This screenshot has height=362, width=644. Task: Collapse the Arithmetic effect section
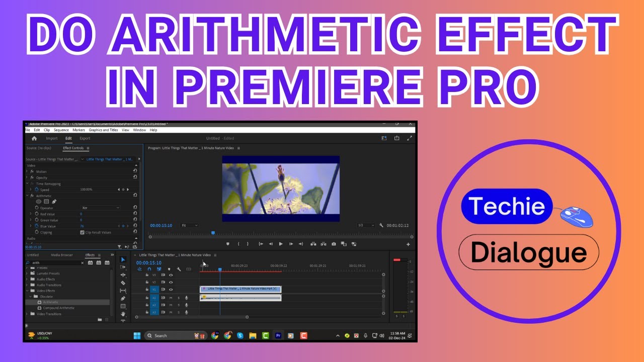coord(27,196)
